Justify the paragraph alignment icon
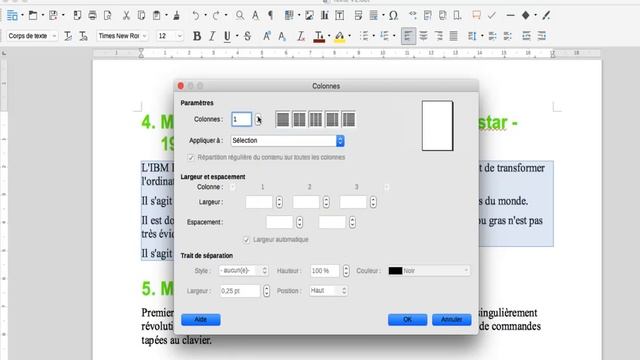Viewport: 640px width, 360px height. 454,36
